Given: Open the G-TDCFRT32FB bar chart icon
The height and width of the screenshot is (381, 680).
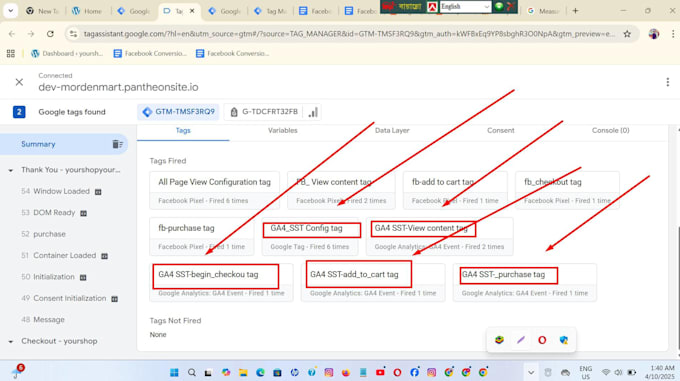Looking at the screenshot, I should [x=313, y=112].
